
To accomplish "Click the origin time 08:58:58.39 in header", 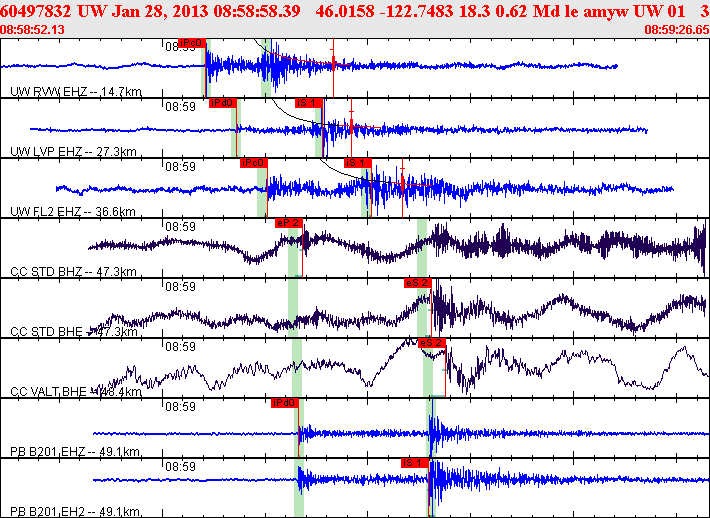I will click(257, 11).
